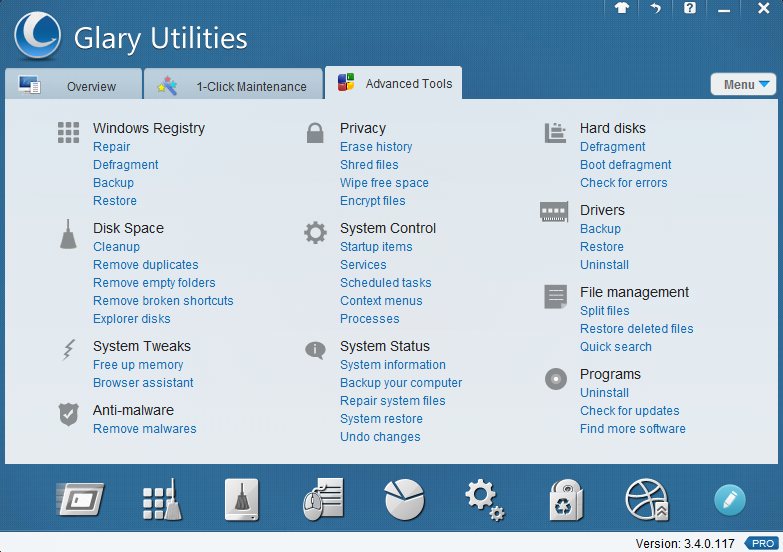Screen dimensions: 783x552
Task: Click Undo changes link
Action: point(380,437)
